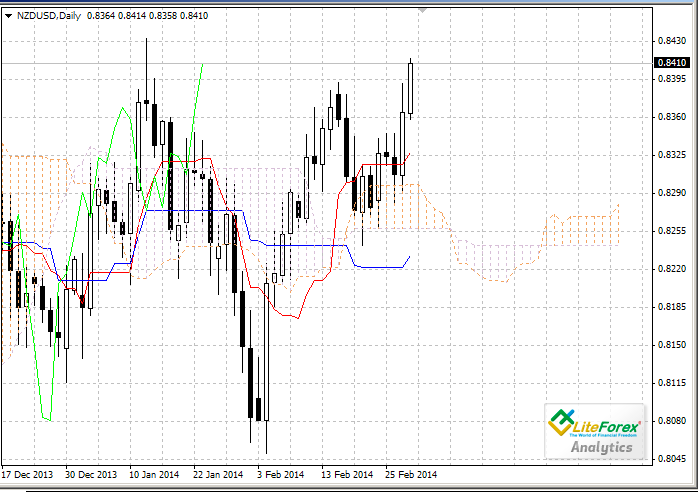The width and height of the screenshot is (698, 492).
Task: Click the chart shift marker triangle at top
Action: coord(422,10)
